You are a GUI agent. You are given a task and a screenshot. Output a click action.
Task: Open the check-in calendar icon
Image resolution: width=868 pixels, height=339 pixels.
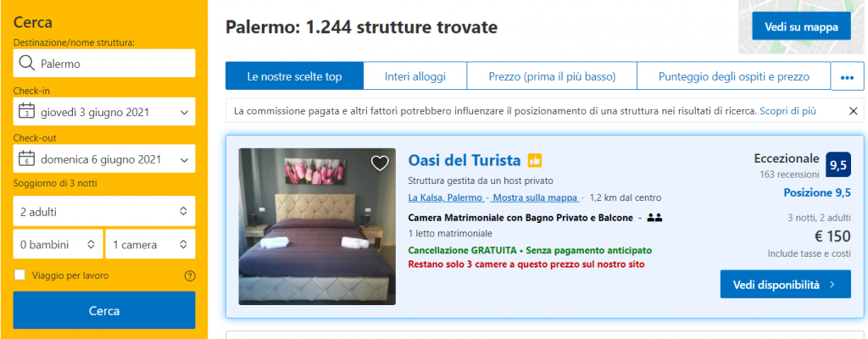[26, 111]
